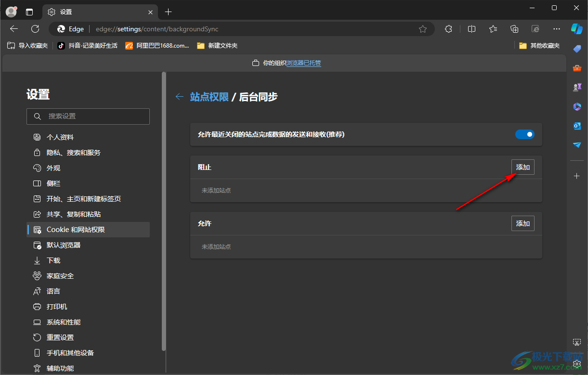Open the paper plane Drop sidebar icon

(577, 145)
